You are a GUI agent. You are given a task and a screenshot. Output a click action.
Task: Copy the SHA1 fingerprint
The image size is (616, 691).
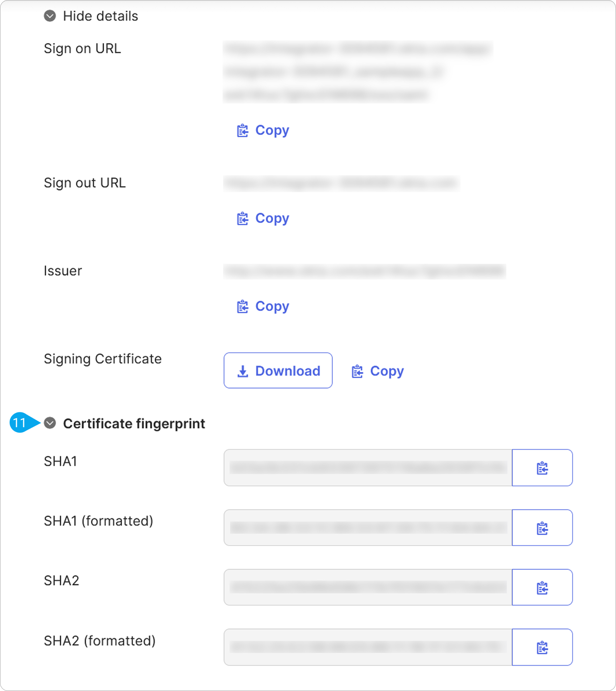542,468
